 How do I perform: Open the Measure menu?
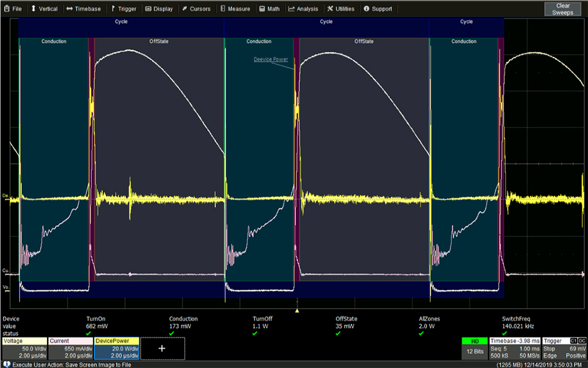(x=235, y=9)
